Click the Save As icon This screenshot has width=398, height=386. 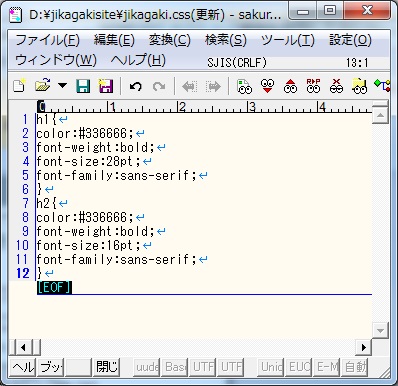(106, 86)
